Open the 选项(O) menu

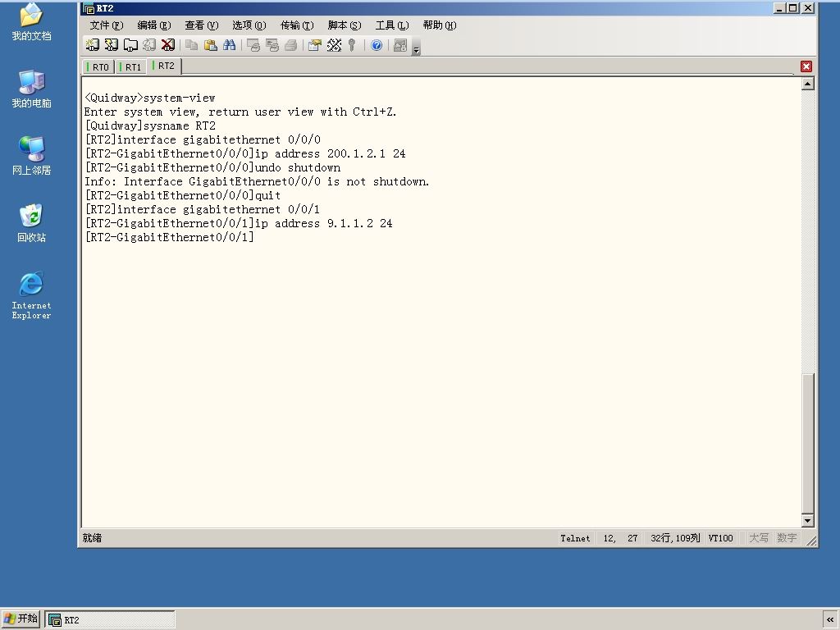(249, 25)
